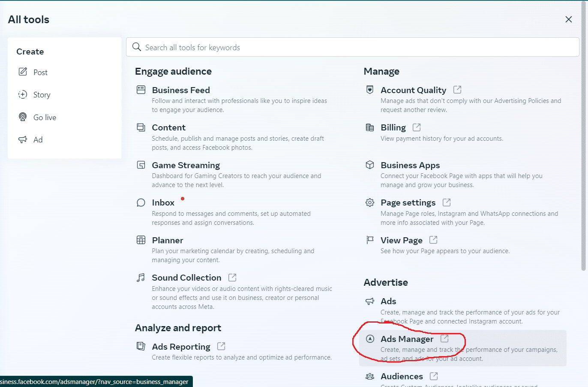Viewport: 588px width, 387px height.
Task: Click the Game Streaming icon
Action: pyautogui.click(x=141, y=165)
